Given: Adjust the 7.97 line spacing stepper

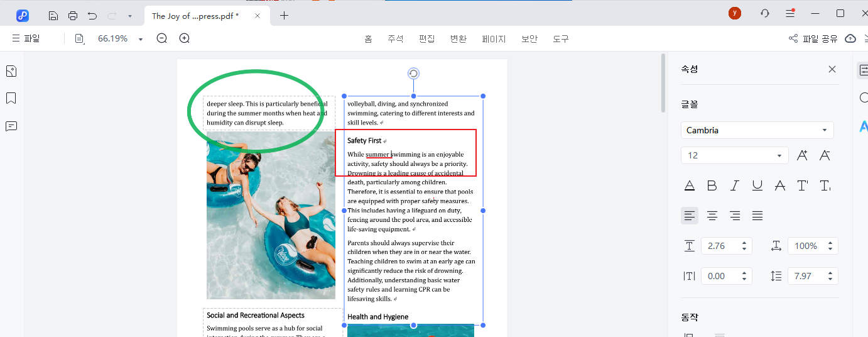Looking at the screenshot, I should 831,276.
